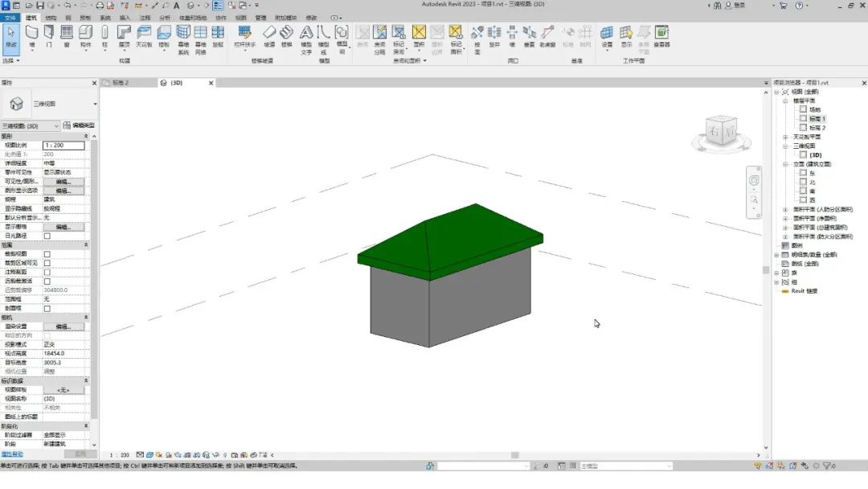Click Edit Type button in Properties
The width and height of the screenshot is (868, 489).
tap(79, 126)
